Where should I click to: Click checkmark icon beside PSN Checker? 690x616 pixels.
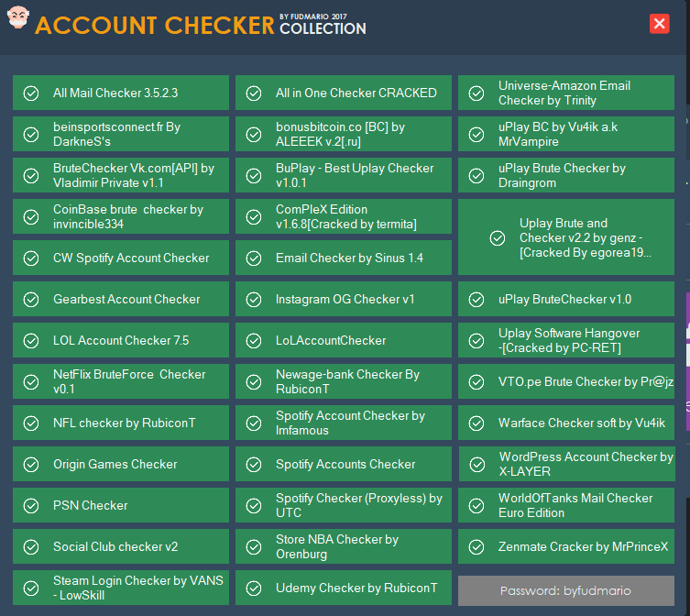31,506
